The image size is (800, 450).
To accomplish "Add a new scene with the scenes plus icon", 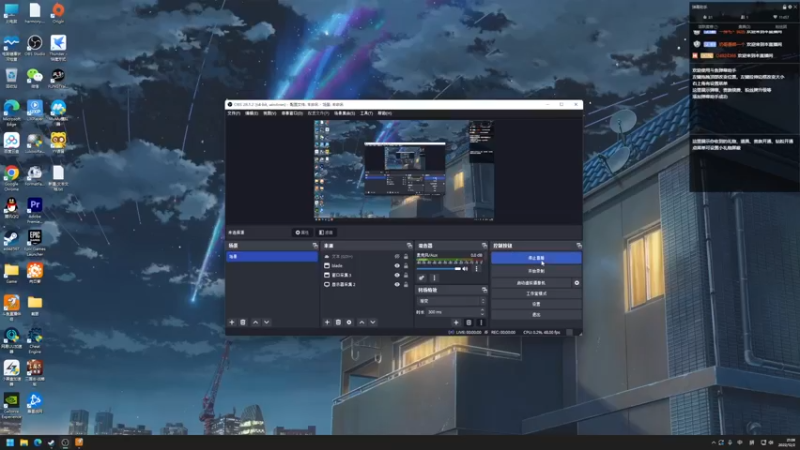I will tap(232, 322).
